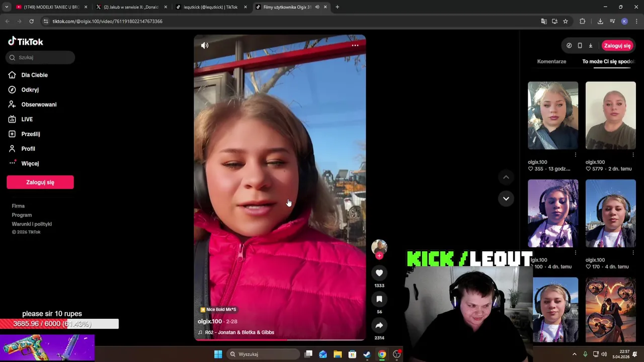
Task: Open options for the 355 likes video
Action: point(576,155)
